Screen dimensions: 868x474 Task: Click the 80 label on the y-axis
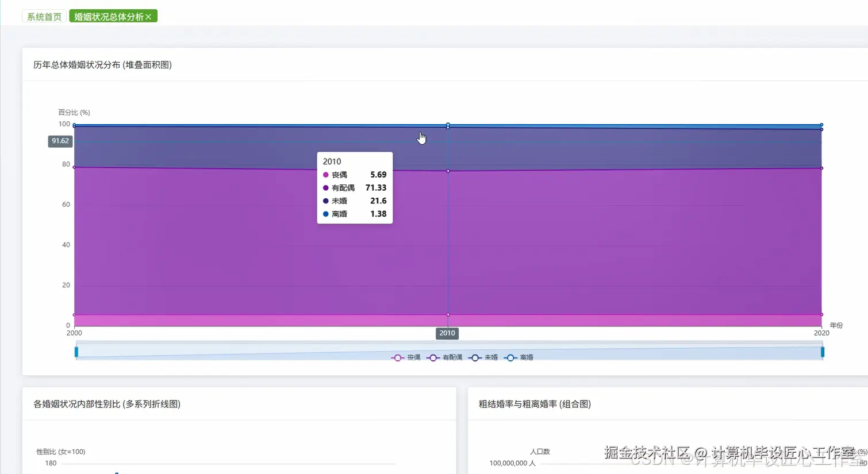[66, 164]
